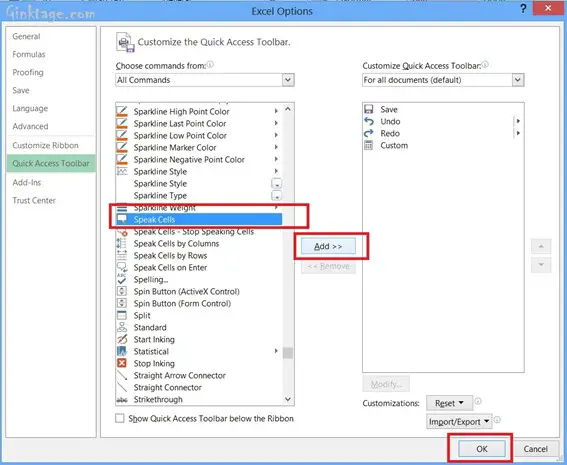Click the Sparkline Low Point Color icon

[122, 135]
